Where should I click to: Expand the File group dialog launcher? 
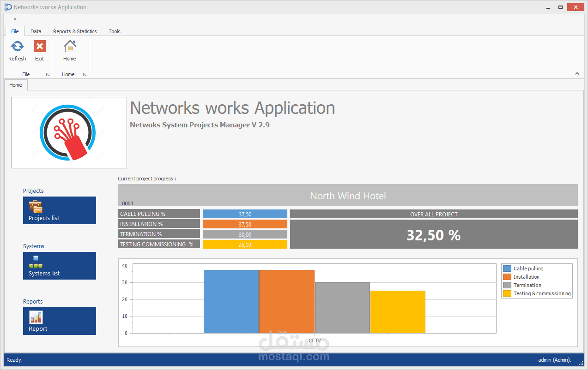click(48, 74)
